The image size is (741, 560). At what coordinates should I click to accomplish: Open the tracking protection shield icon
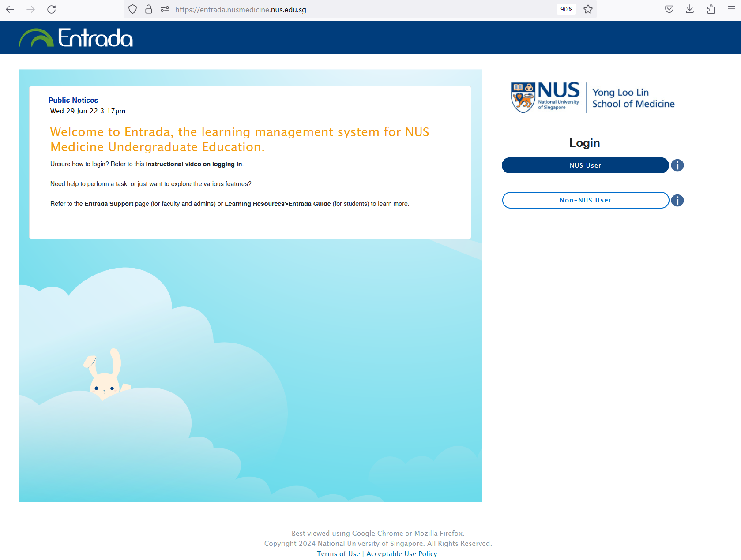[132, 9]
